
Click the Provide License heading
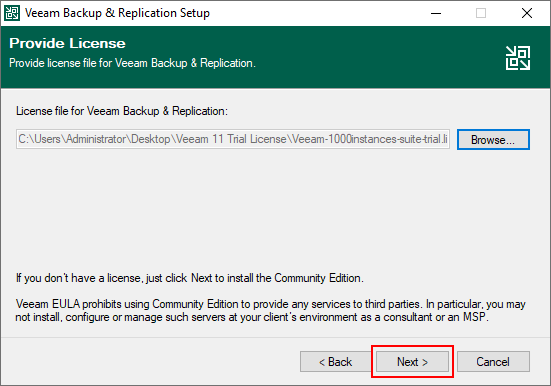click(67, 43)
